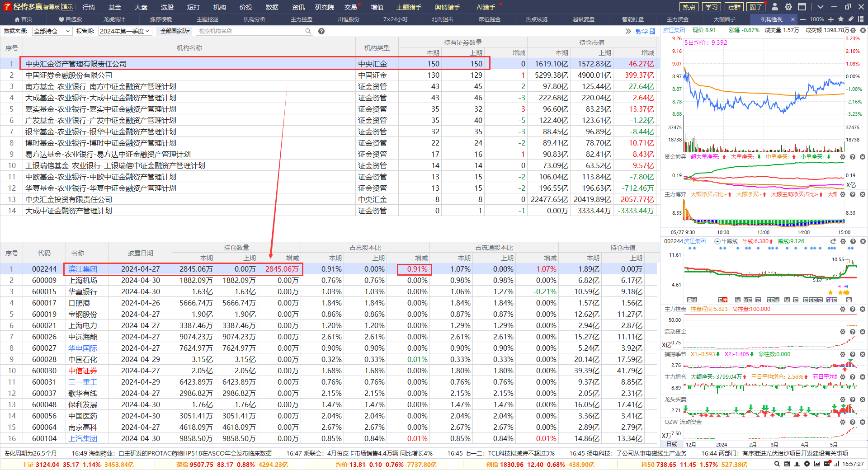The image size is (868, 470).
Task: Open settings gear of 牛熊线 chart
Action: point(843,241)
